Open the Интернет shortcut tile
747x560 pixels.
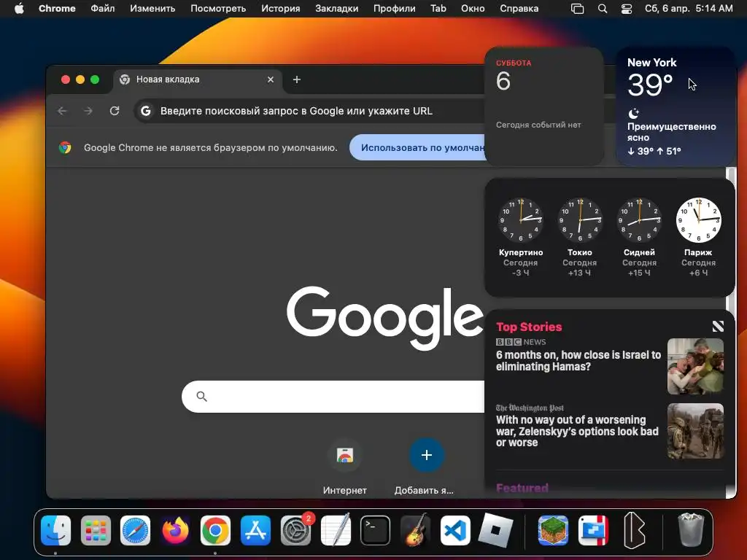(345, 467)
